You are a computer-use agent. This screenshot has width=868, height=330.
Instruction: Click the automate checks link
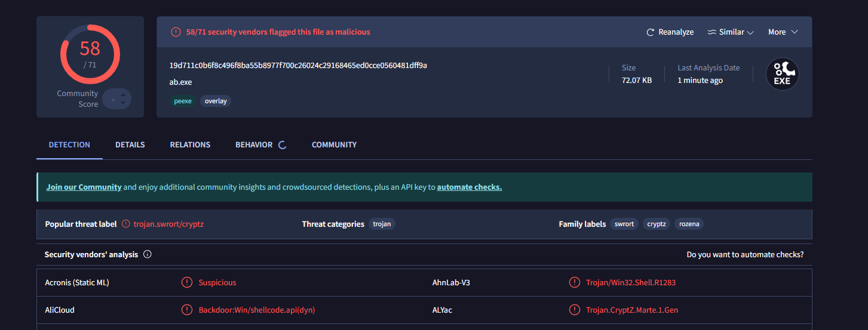[x=469, y=187]
